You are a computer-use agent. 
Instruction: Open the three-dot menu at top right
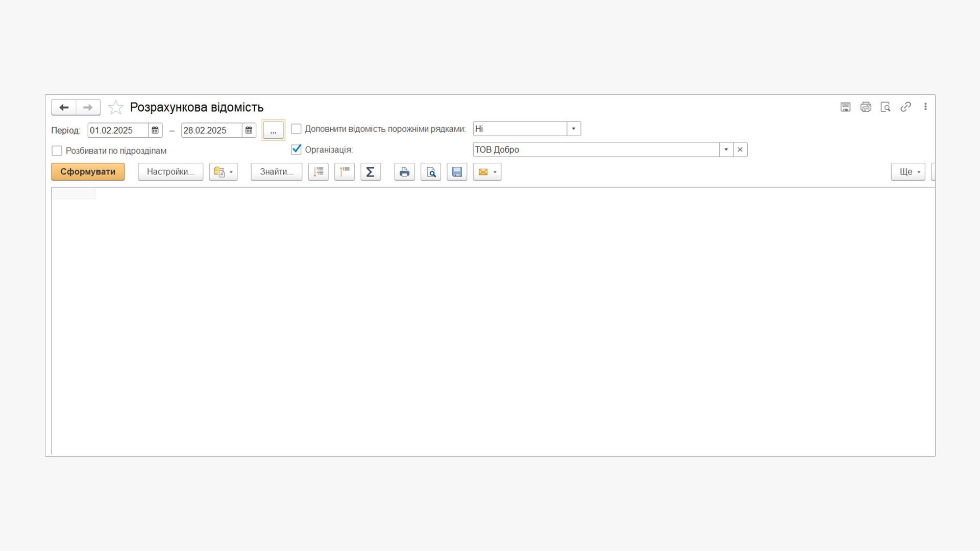[925, 107]
